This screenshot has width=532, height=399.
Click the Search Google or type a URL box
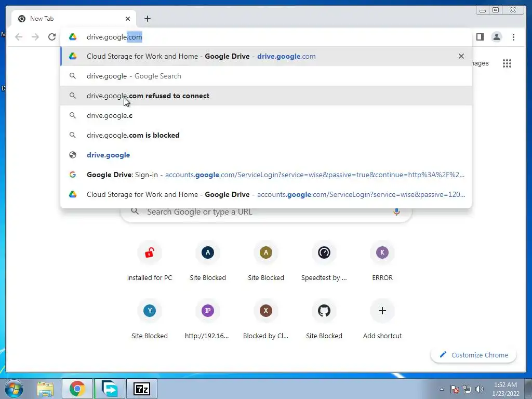(267, 212)
